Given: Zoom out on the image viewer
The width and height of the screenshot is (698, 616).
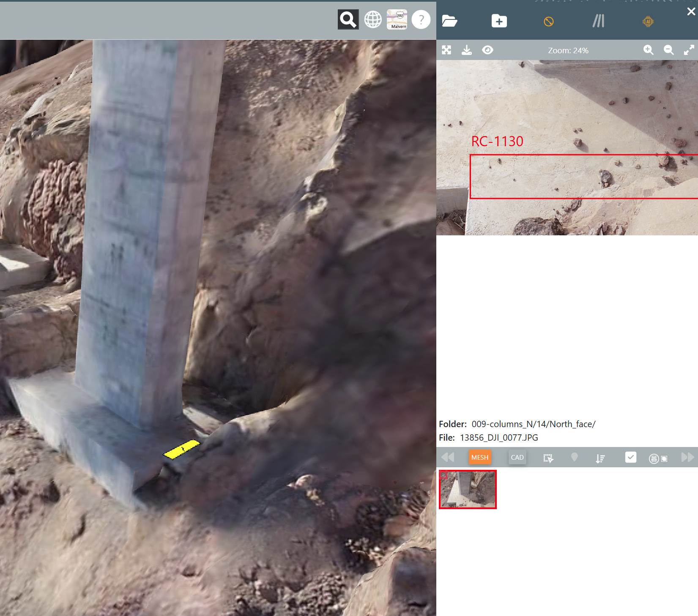Looking at the screenshot, I should (x=669, y=50).
